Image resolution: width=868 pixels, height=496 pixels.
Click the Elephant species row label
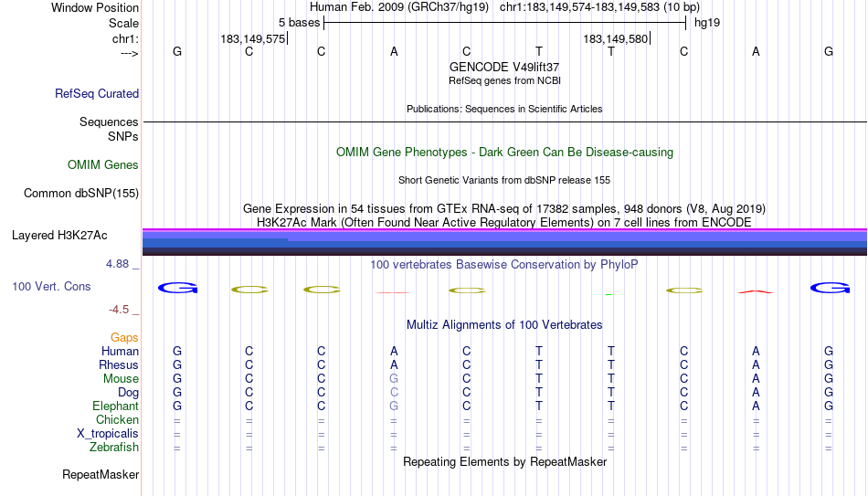coord(116,406)
